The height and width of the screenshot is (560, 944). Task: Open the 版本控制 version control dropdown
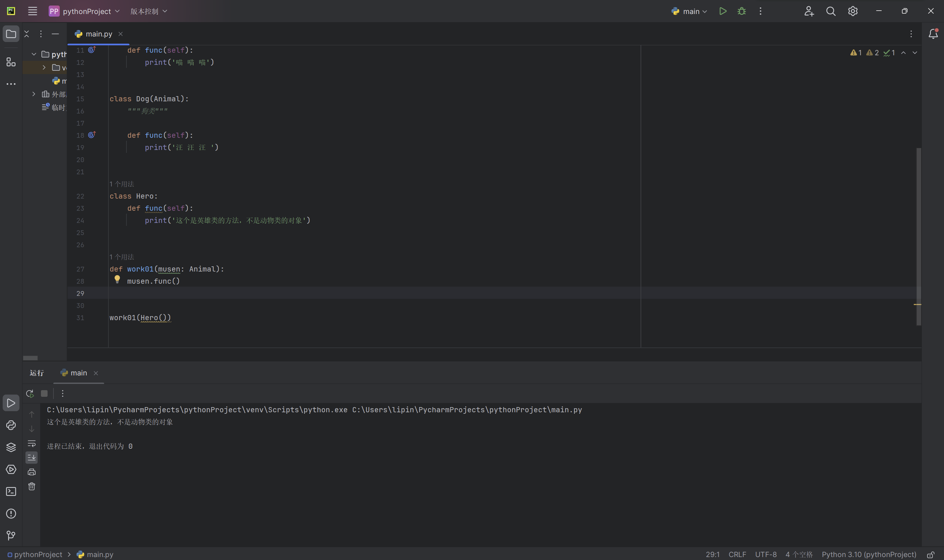tap(148, 11)
